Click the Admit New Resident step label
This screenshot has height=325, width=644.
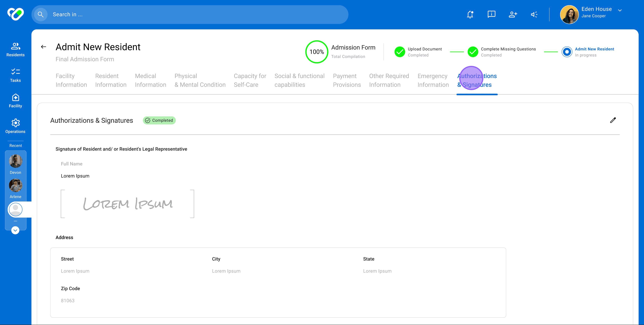coord(594,49)
